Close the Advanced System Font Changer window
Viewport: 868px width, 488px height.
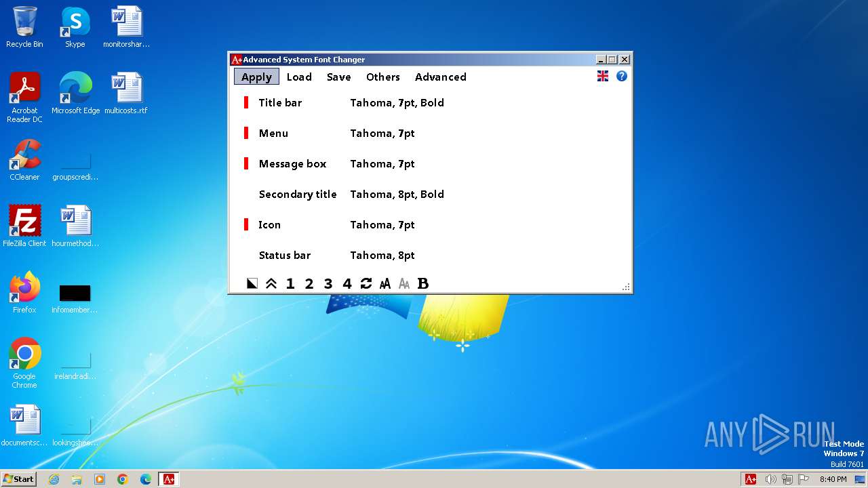[625, 60]
